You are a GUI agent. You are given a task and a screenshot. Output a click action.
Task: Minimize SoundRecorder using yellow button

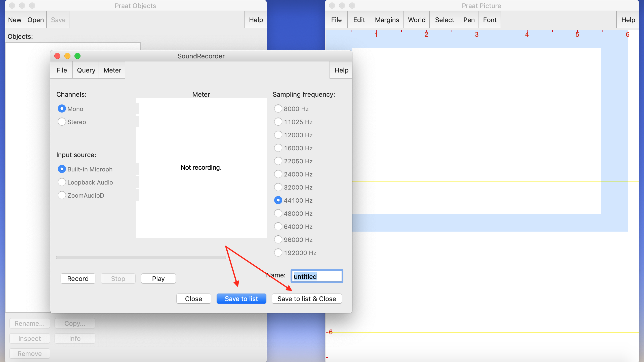coord(67,56)
